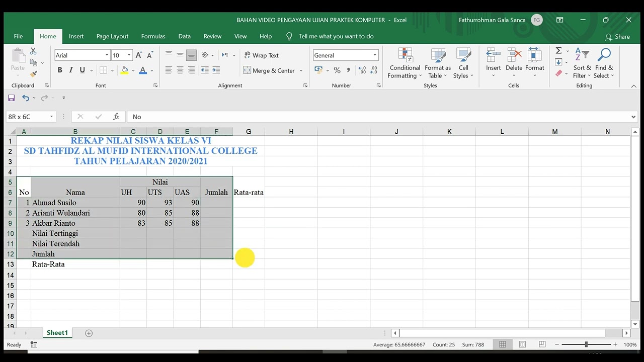Click Decrease Decimal icon
Screen dimensions: 644x362
pos(373,70)
